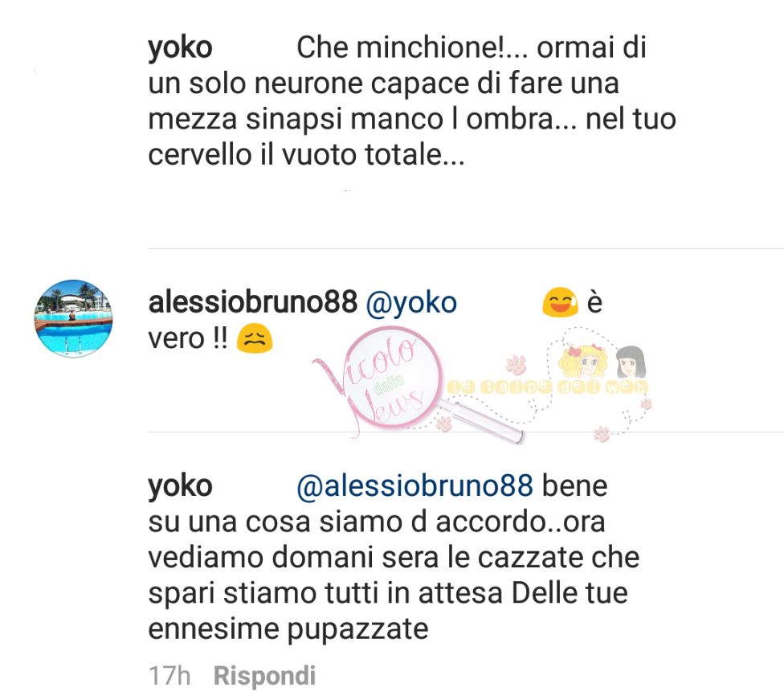Open alessiobruno88's pool profile picture
This screenshot has height=700, width=784.
74,318
